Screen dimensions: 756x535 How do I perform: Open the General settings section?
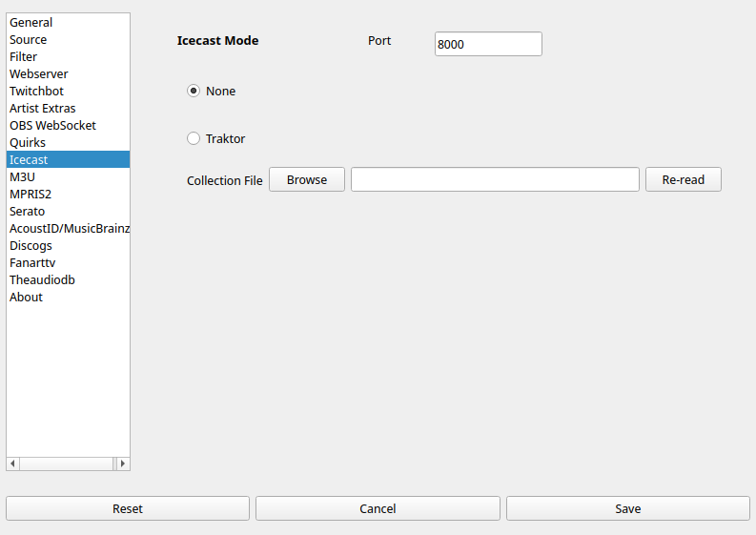31,23
